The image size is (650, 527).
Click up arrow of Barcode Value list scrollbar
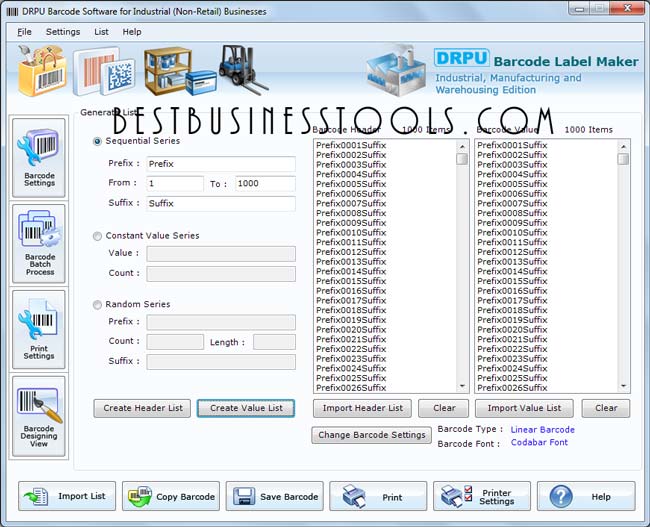click(x=623, y=146)
